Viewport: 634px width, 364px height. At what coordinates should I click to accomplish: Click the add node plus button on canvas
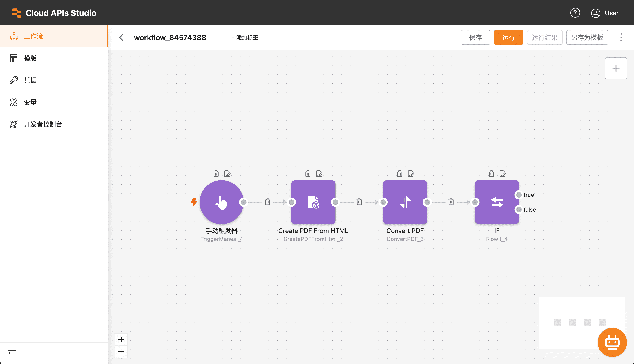coord(616,68)
